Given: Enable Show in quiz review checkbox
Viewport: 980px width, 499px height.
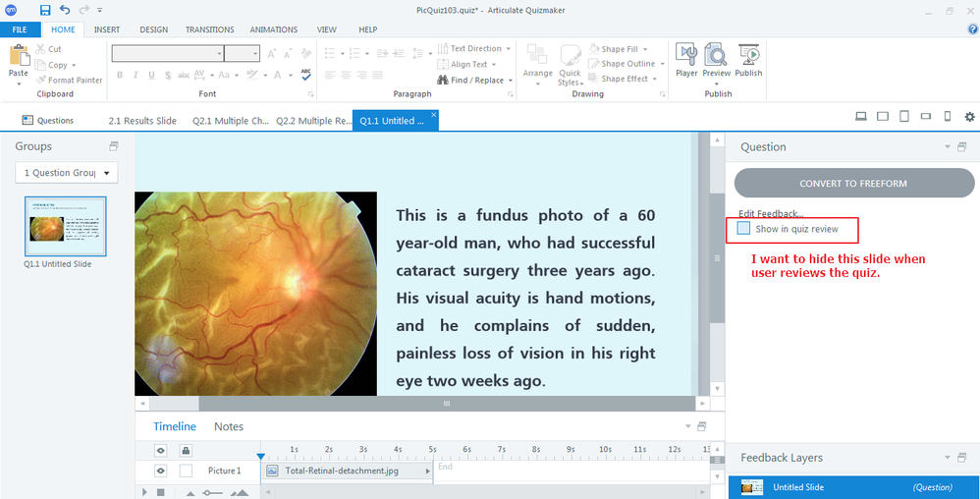Looking at the screenshot, I should coord(744,229).
